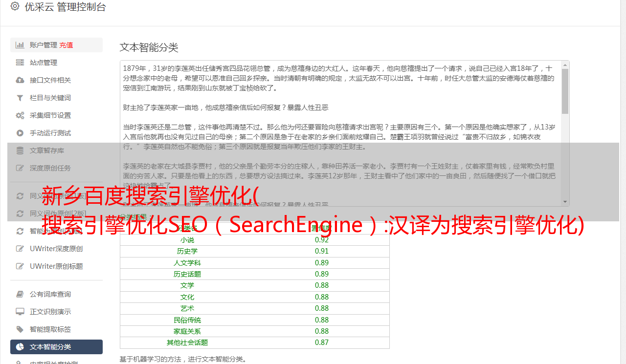Click the 文本智能分类 page heading
The width and height of the screenshot is (626, 364).
tap(149, 47)
